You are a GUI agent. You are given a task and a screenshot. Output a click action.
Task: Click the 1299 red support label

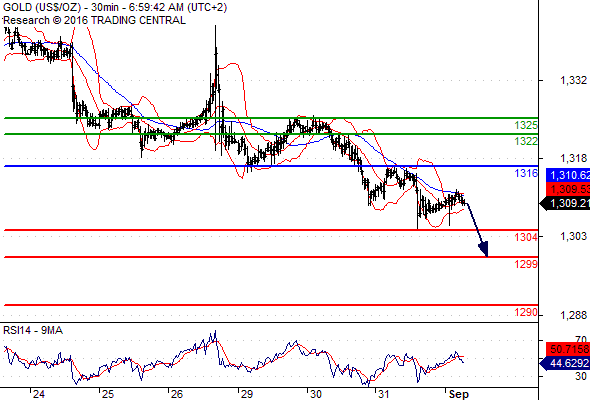[x=526, y=264]
